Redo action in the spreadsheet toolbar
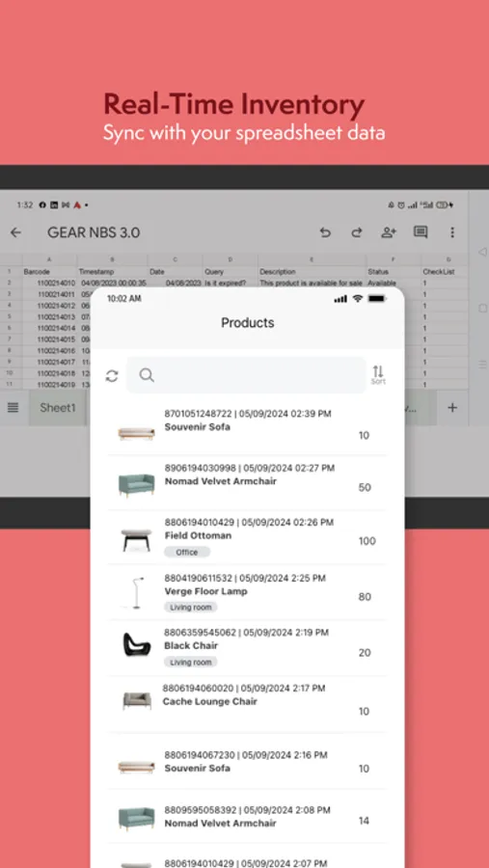Image resolution: width=489 pixels, height=868 pixels. coord(357,232)
